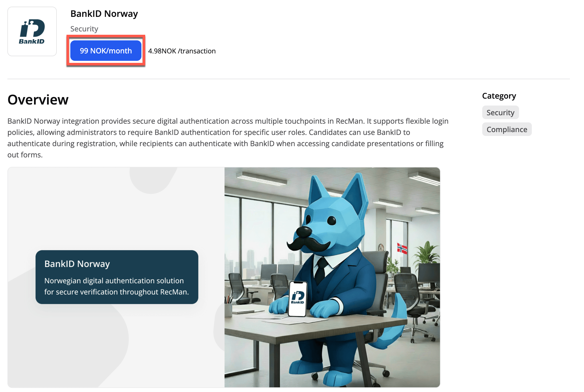Select the Compliance category tag
The height and width of the screenshot is (392, 584).
click(507, 129)
